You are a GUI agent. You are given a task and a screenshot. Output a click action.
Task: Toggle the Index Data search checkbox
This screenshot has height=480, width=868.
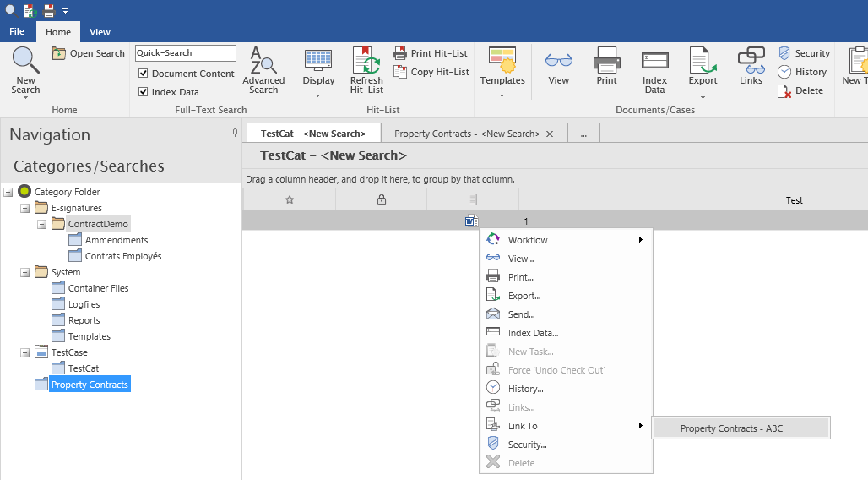[143, 92]
